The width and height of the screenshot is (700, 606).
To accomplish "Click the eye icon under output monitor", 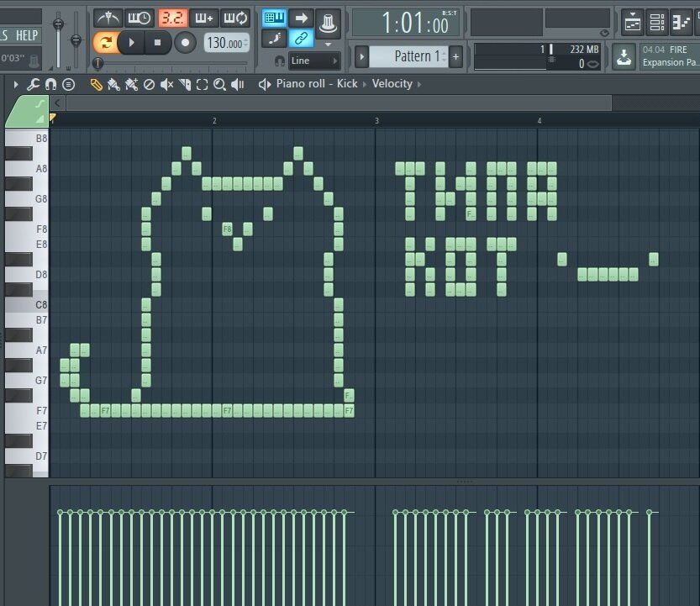I will click(x=604, y=33).
